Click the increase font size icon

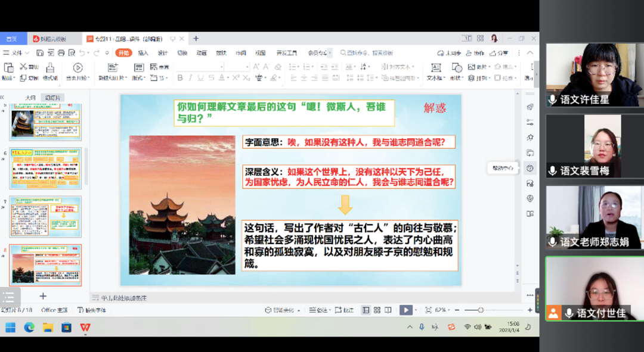[x=256, y=67]
